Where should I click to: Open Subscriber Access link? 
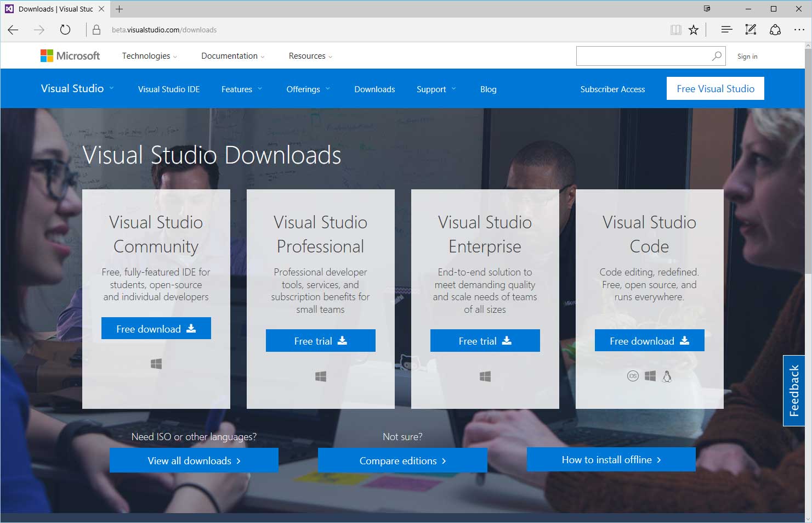pyautogui.click(x=612, y=89)
